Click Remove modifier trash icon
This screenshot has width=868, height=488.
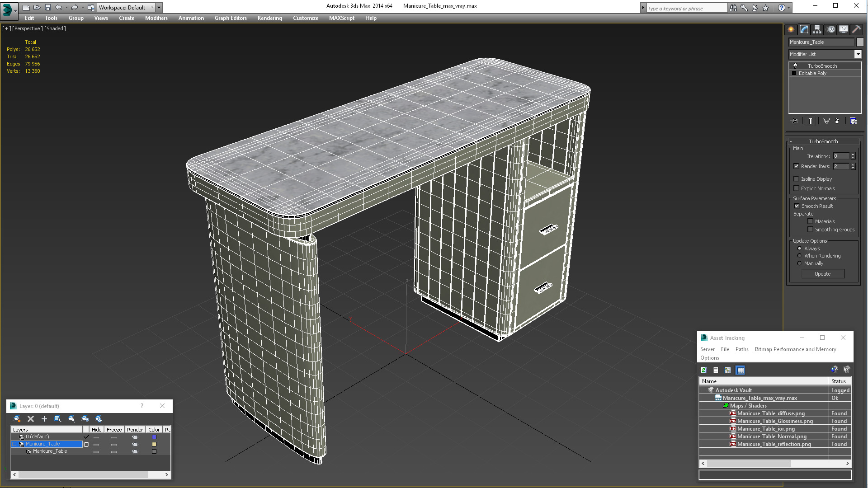[x=837, y=121]
